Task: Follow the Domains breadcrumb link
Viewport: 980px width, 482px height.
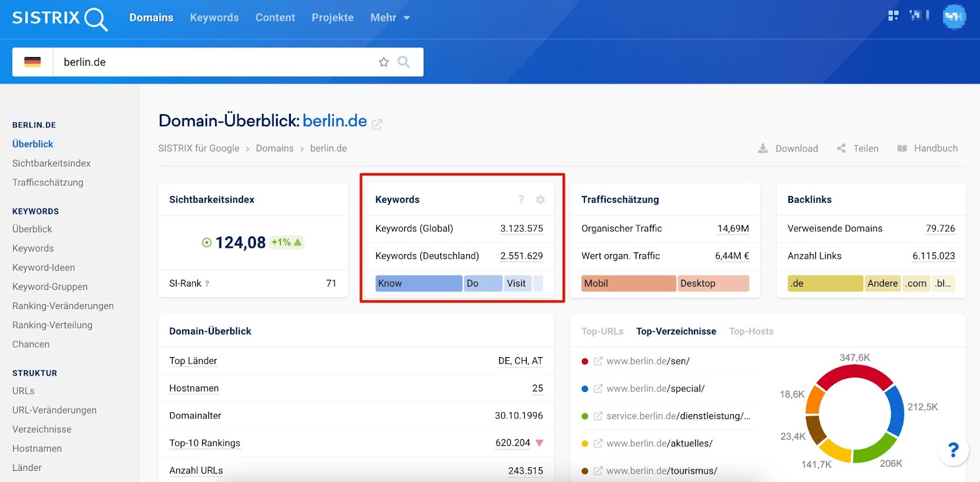Action: point(274,148)
